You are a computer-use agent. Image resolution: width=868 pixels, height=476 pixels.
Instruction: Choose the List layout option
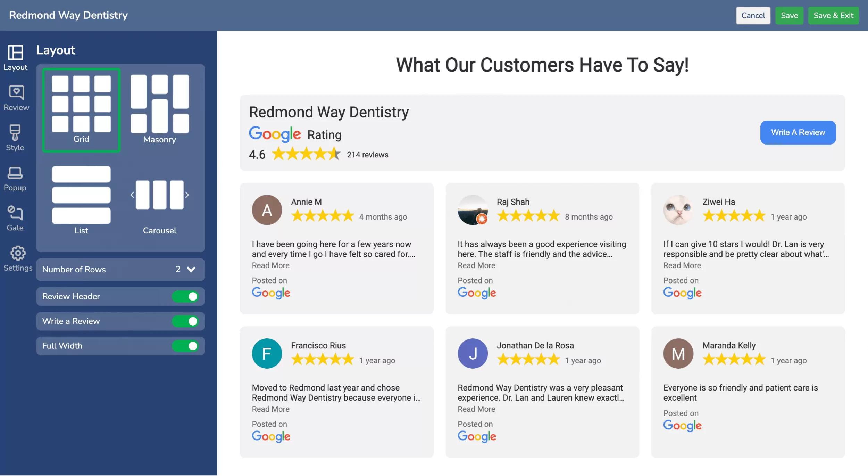click(x=81, y=200)
